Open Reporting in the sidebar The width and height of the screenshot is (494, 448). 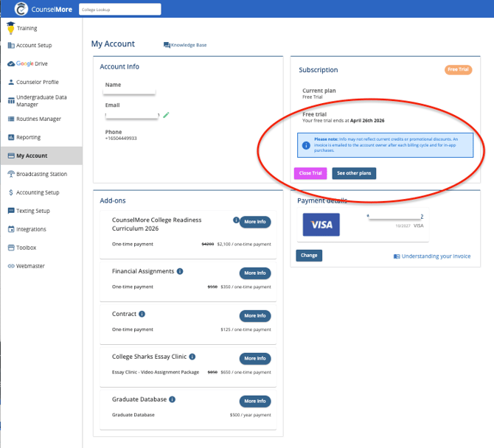click(x=28, y=137)
